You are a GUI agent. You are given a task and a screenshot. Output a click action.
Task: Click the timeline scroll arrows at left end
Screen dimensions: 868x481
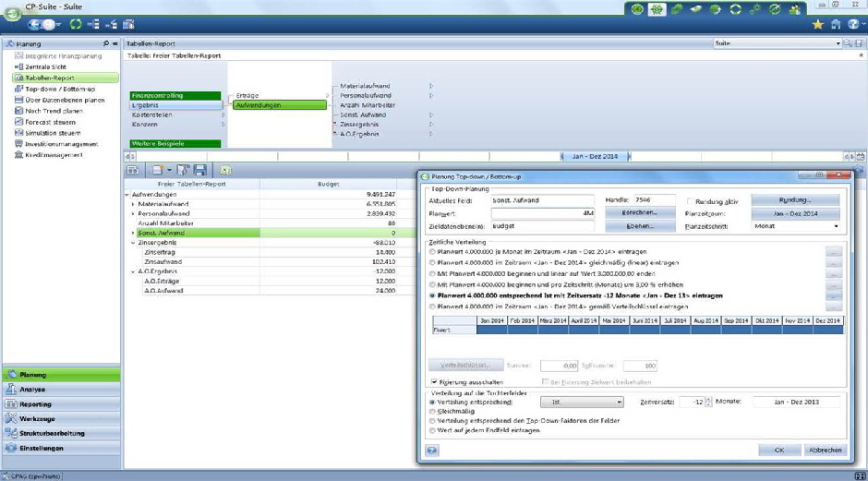130,157
